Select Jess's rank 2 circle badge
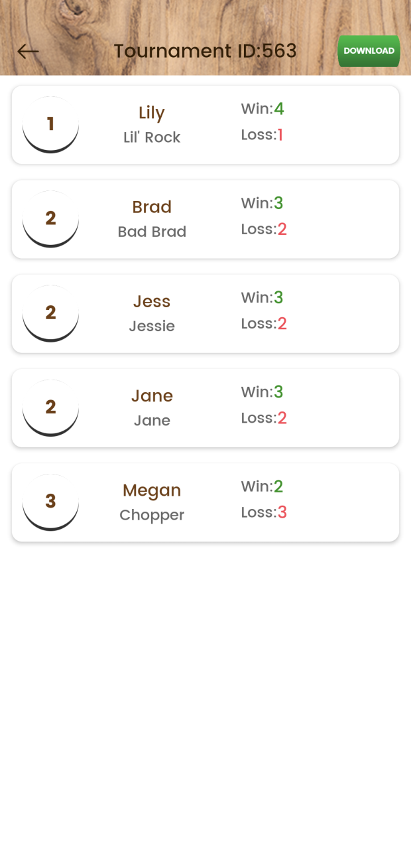Viewport: 411px width, 868px height. point(50,313)
